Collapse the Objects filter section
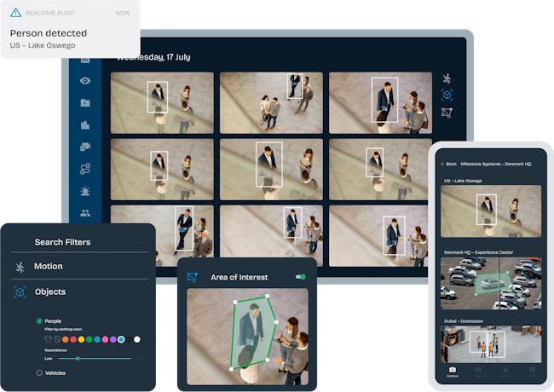The image size is (554, 392). [49, 292]
